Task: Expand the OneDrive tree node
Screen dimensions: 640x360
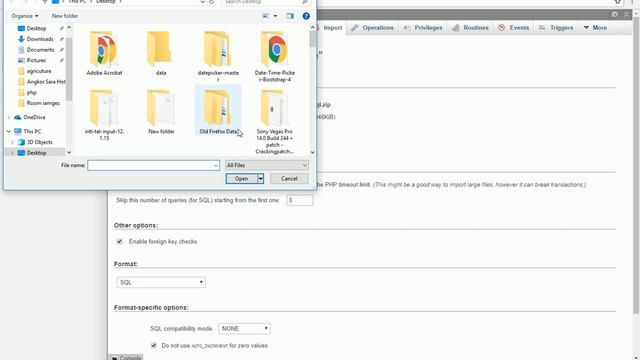Action: (x=9, y=118)
